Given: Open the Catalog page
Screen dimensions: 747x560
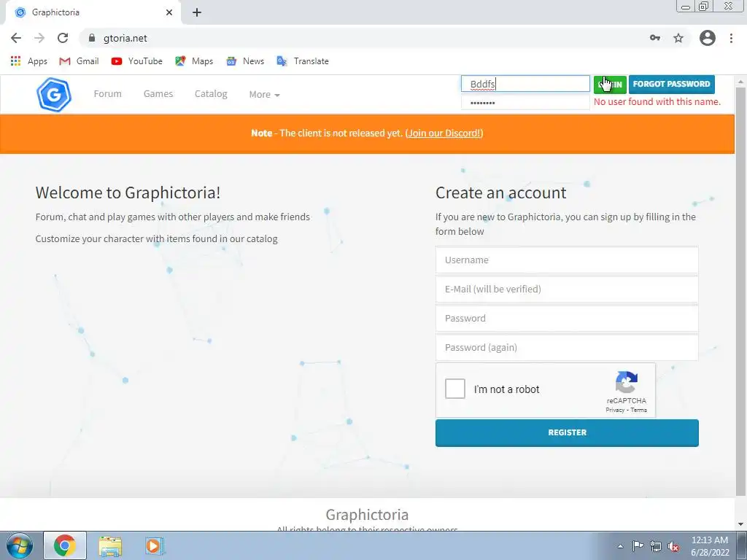Looking at the screenshot, I should click(211, 94).
